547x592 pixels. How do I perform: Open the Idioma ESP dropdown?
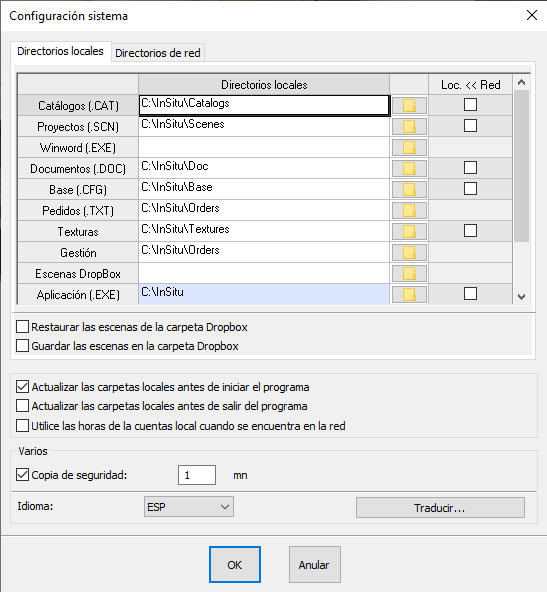189,507
